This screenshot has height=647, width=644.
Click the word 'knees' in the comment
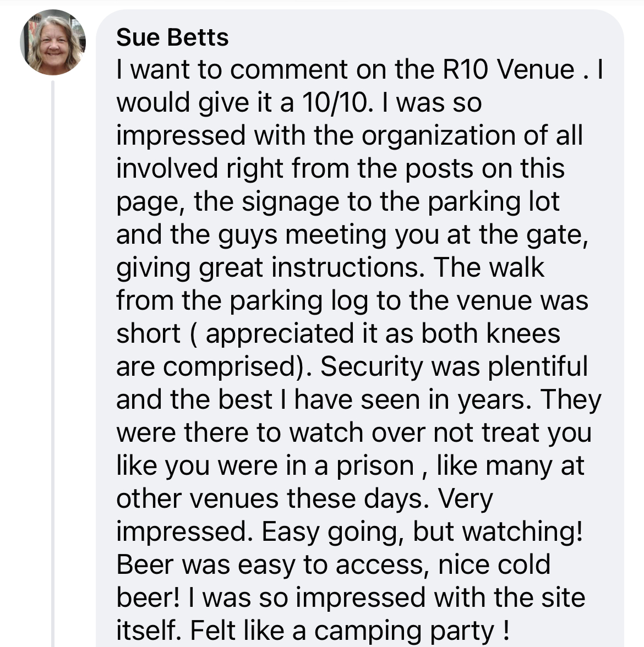pyautogui.click(x=523, y=333)
